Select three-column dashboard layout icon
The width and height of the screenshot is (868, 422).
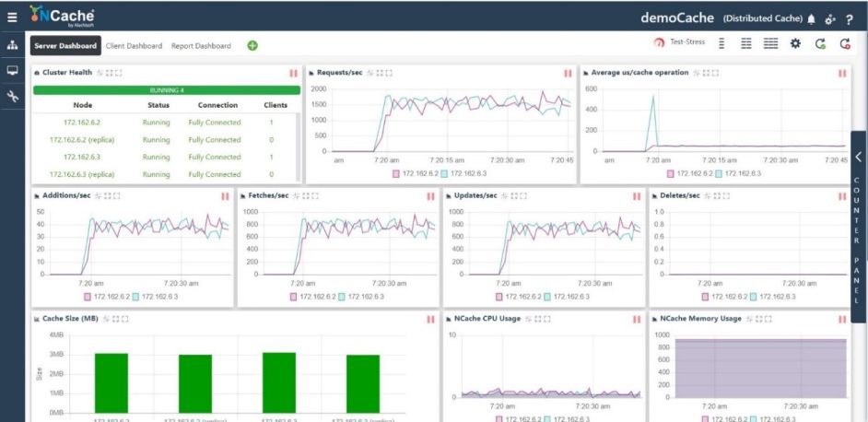(770, 43)
